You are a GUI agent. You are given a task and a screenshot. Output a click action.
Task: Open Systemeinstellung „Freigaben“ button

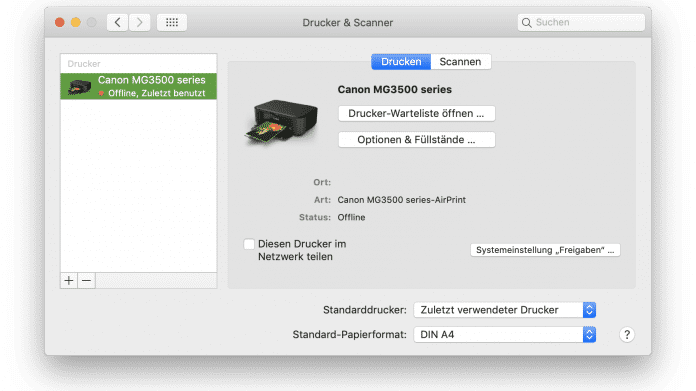pos(545,250)
